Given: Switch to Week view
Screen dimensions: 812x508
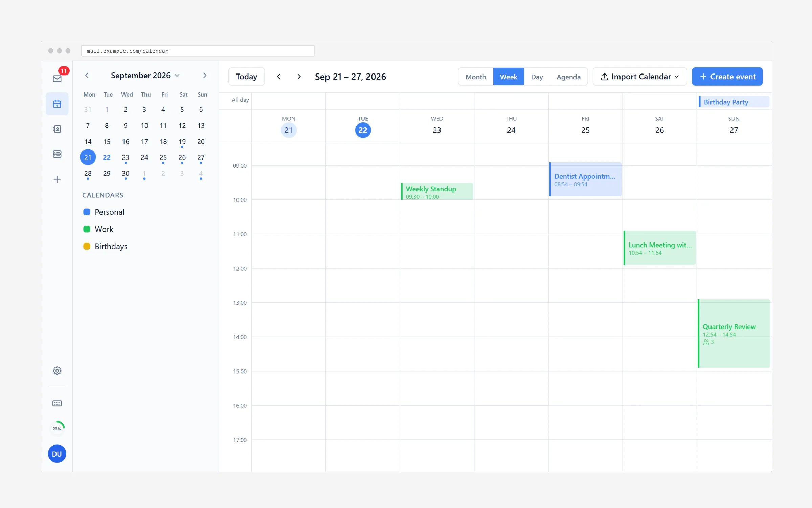Looking at the screenshot, I should (509, 77).
